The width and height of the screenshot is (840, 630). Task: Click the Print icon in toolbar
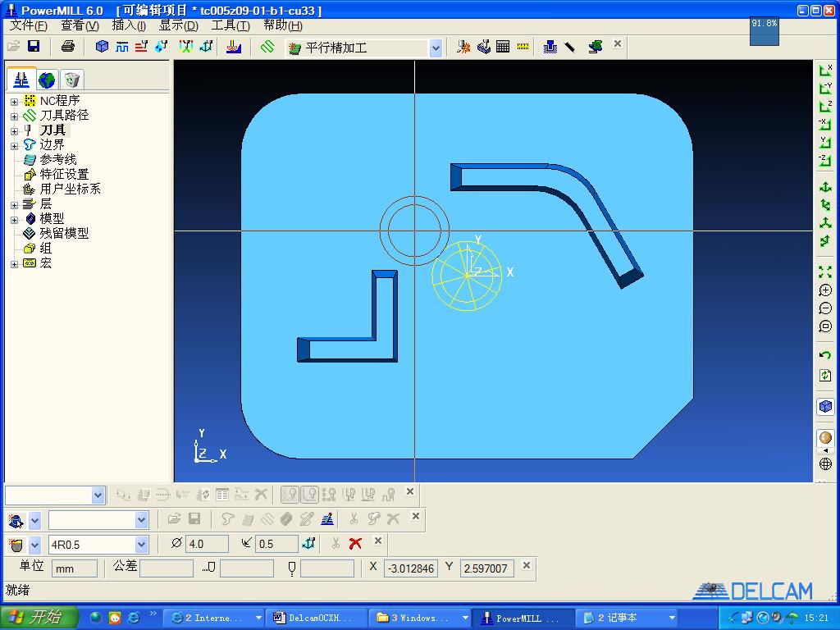[67, 47]
